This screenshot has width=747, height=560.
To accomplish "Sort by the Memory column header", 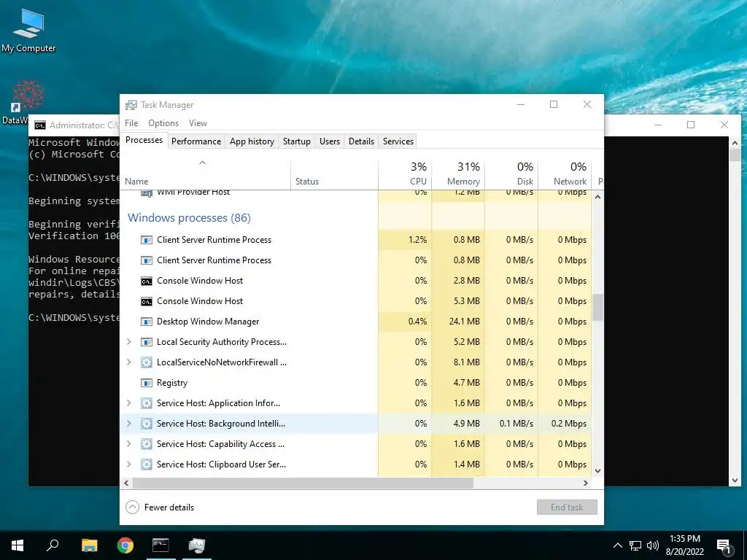I will [458, 175].
